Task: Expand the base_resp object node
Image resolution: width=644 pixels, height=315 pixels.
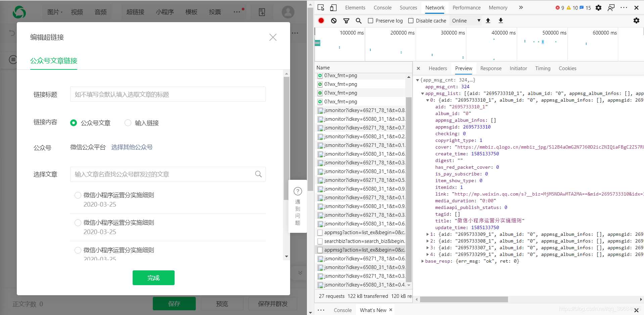Action: click(423, 261)
